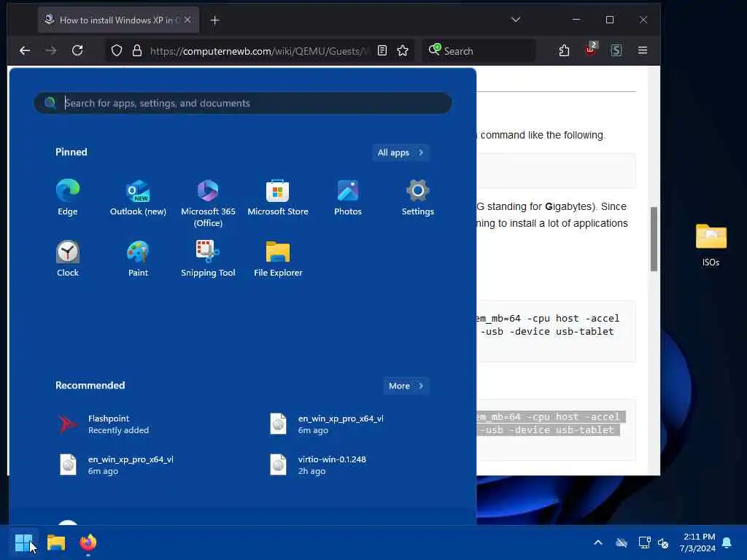This screenshot has height=560, width=747.
Task: Open the ISOs desktop folder
Action: pos(711,245)
